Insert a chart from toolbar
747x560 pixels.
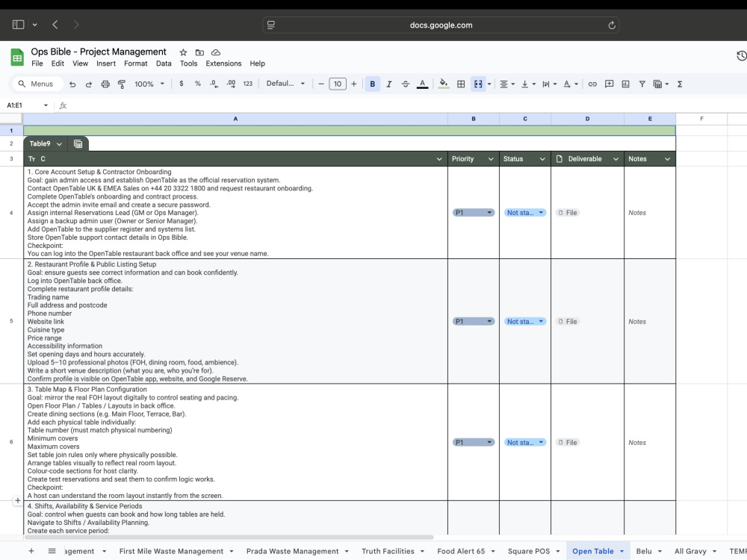coord(625,84)
